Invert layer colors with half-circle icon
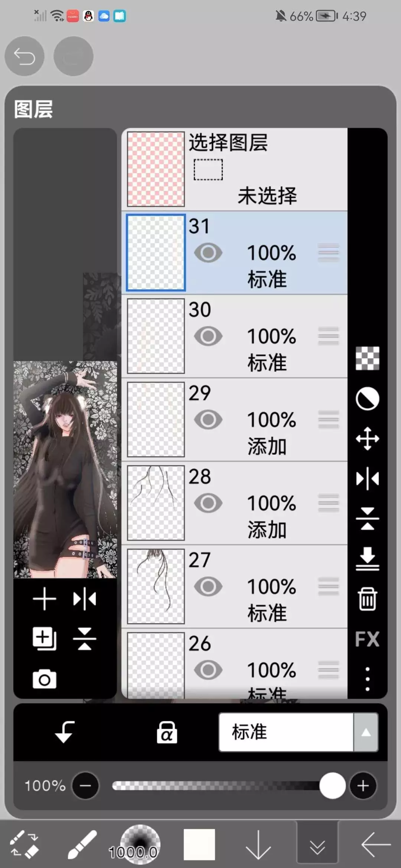 (367, 399)
